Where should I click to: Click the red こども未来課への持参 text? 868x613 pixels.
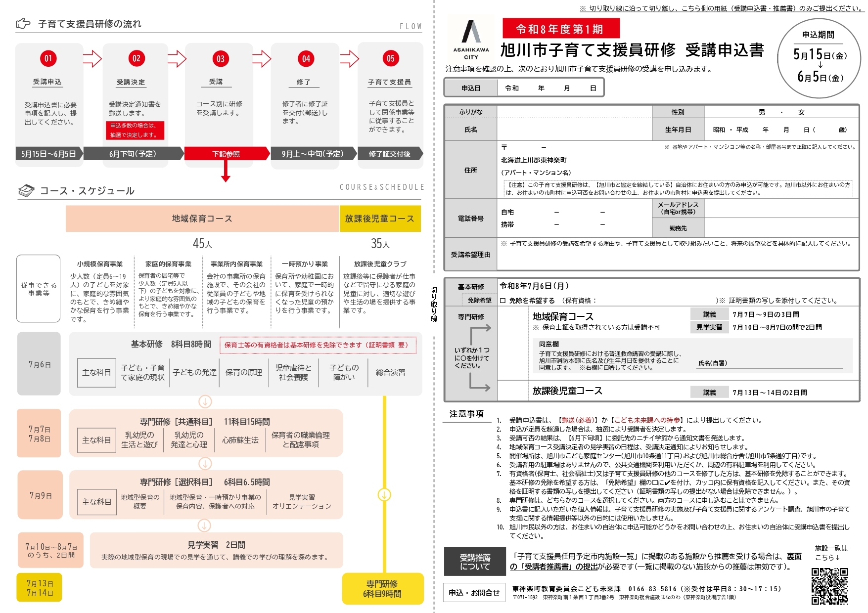(x=648, y=420)
